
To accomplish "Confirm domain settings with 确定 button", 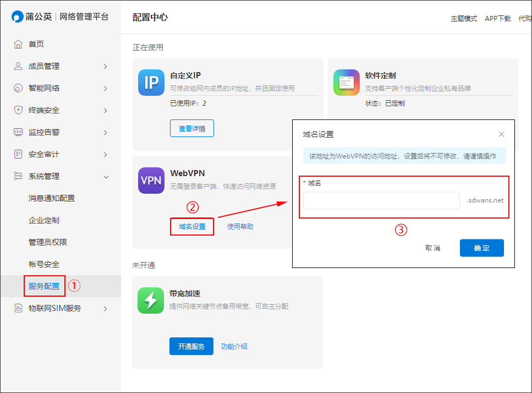I will pos(481,248).
